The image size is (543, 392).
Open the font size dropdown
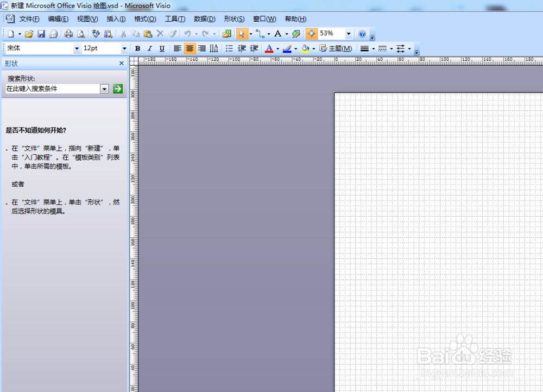(x=124, y=48)
